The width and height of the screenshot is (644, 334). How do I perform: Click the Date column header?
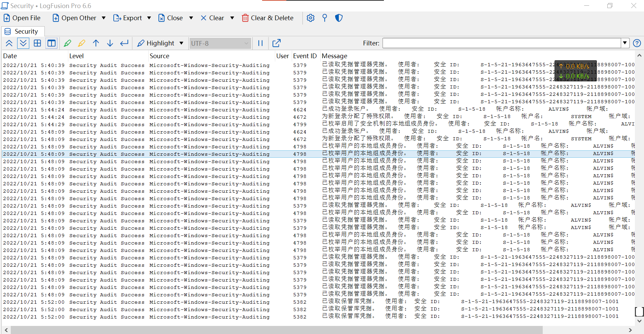pyautogui.click(x=35, y=56)
